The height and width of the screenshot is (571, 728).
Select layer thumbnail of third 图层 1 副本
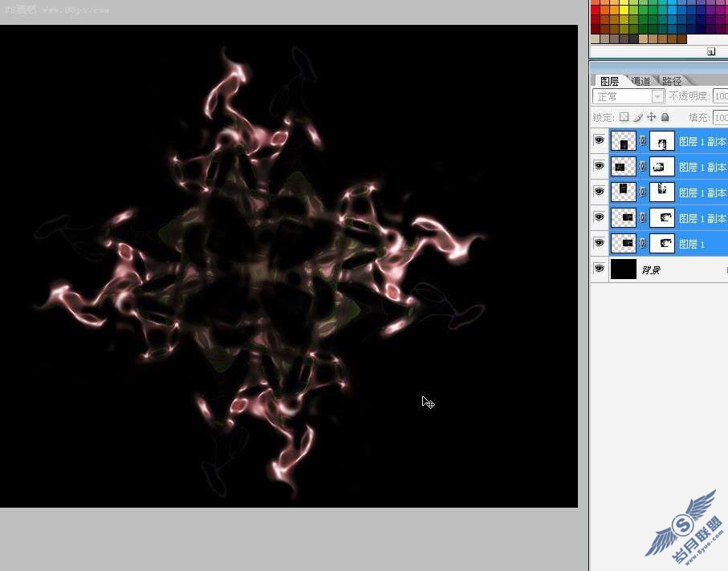623,192
